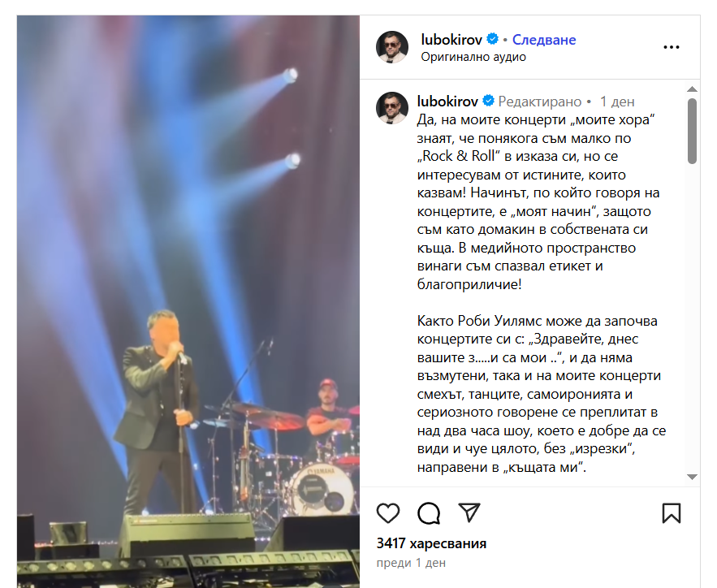Click the concert video to pause playback
Screen dimensions: 717x588
click(188, 301)
